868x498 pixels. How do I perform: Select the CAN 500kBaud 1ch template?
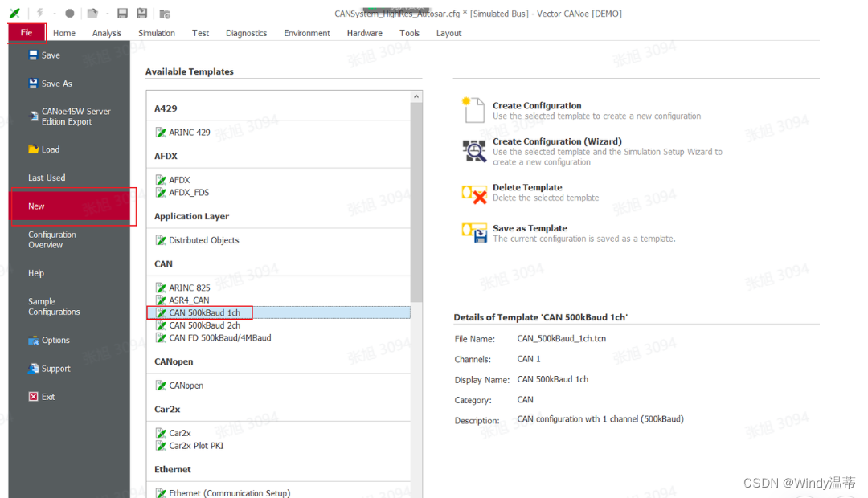pyautogui.click(x=278, y=312)
